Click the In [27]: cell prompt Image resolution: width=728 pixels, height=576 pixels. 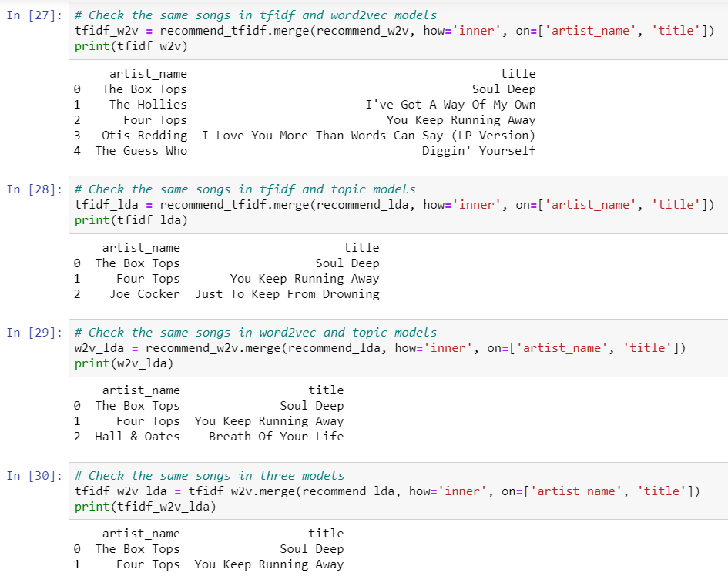click(x=35, y=15)
